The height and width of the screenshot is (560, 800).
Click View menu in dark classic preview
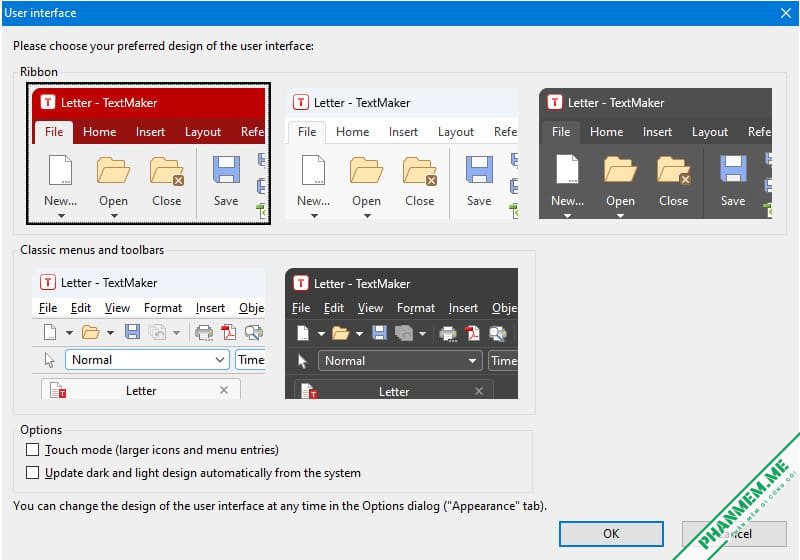click(x=370, y=308)
